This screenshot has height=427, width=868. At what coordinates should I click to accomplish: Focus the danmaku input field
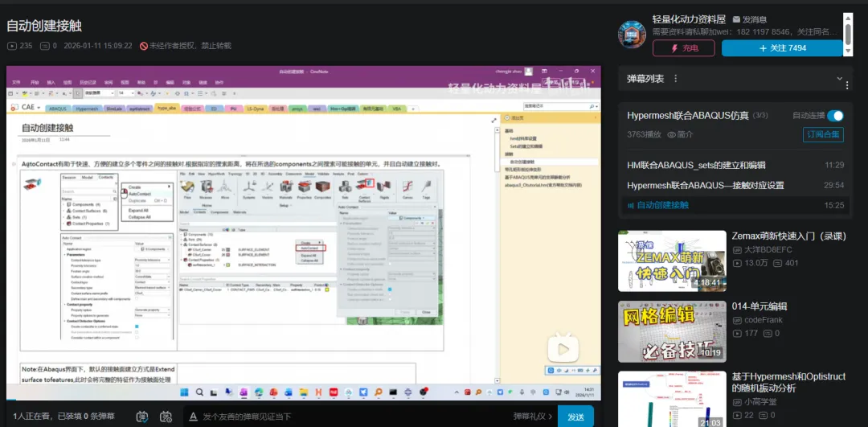coord(354,417)
